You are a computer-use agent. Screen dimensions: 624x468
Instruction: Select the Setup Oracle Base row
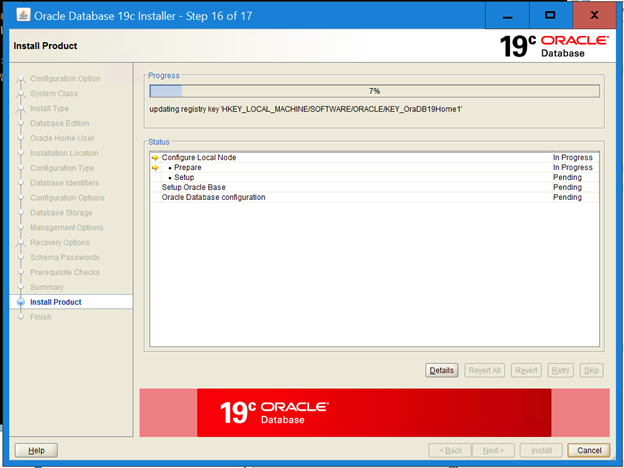tap(374, 187)
